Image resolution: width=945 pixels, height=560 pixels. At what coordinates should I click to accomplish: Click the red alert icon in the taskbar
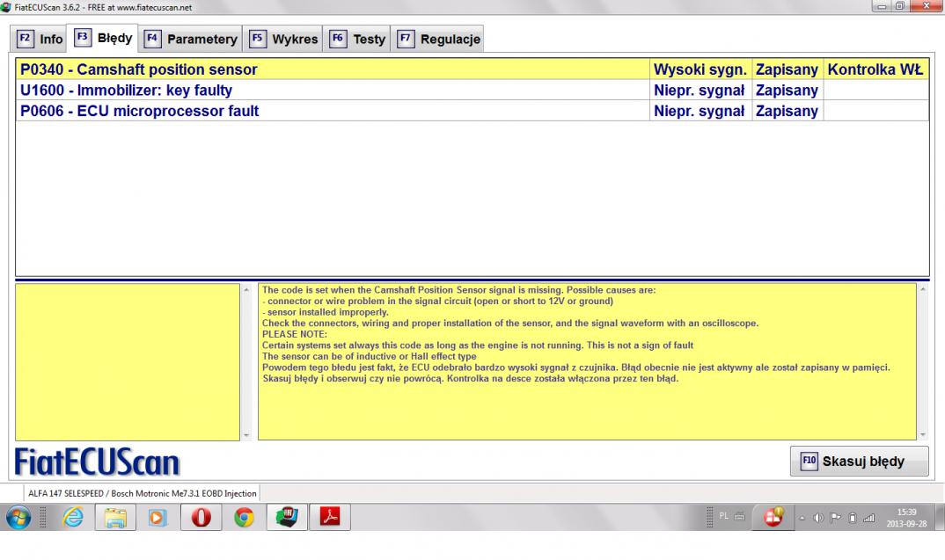773,517
